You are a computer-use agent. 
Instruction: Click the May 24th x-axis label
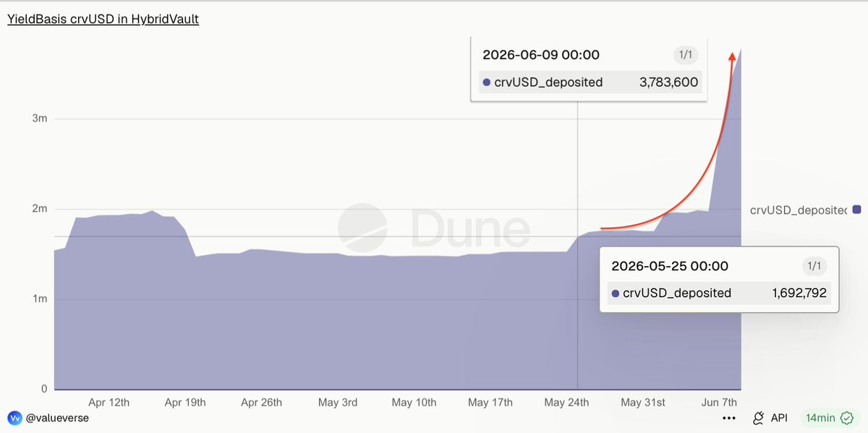point(567,402)
